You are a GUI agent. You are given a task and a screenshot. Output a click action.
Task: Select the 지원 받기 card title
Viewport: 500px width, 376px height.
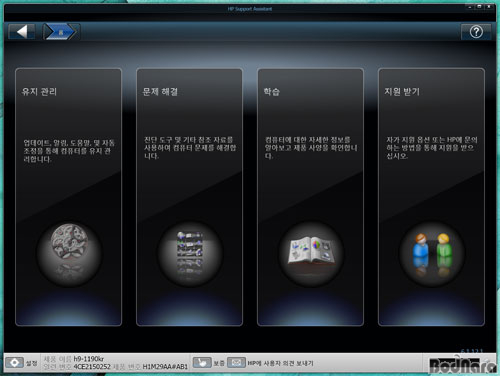point(402,92)
